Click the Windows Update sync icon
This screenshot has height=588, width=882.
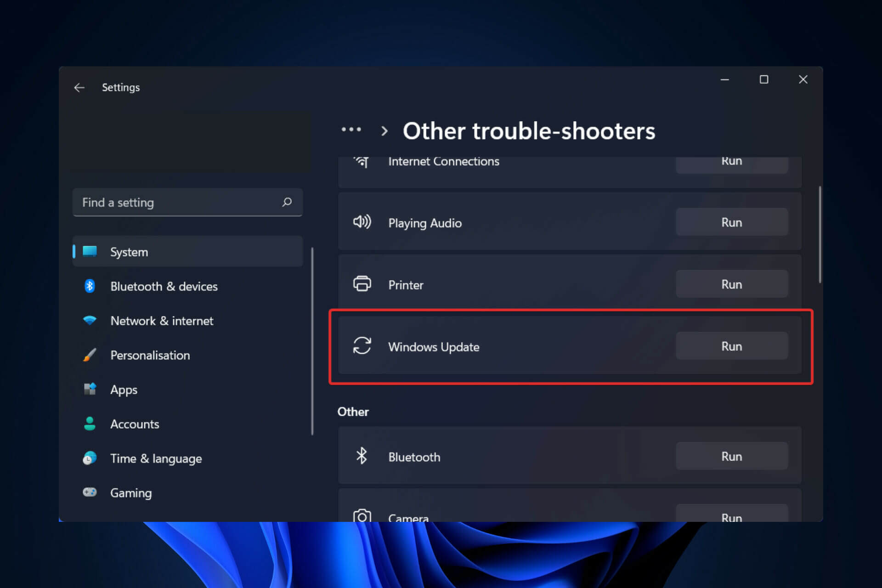(x=362, y=346)
